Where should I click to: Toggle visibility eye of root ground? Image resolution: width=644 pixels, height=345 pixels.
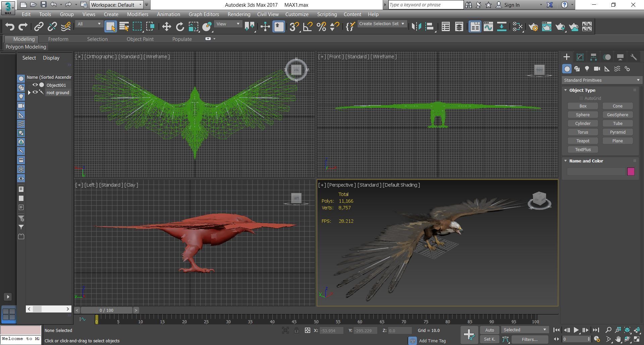click(35, 92)
